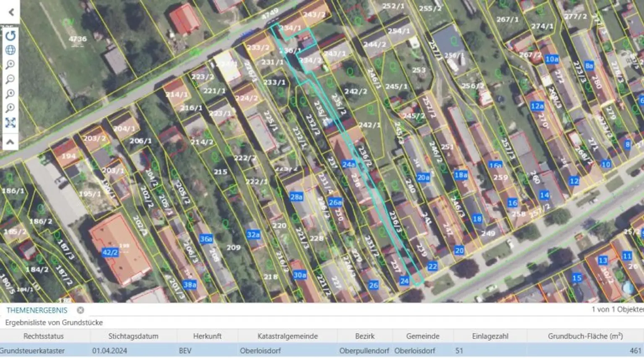The image size is (644, 358).
Task: Activate the zoom-out magnifier tool
Action: [x=10, y=79]
